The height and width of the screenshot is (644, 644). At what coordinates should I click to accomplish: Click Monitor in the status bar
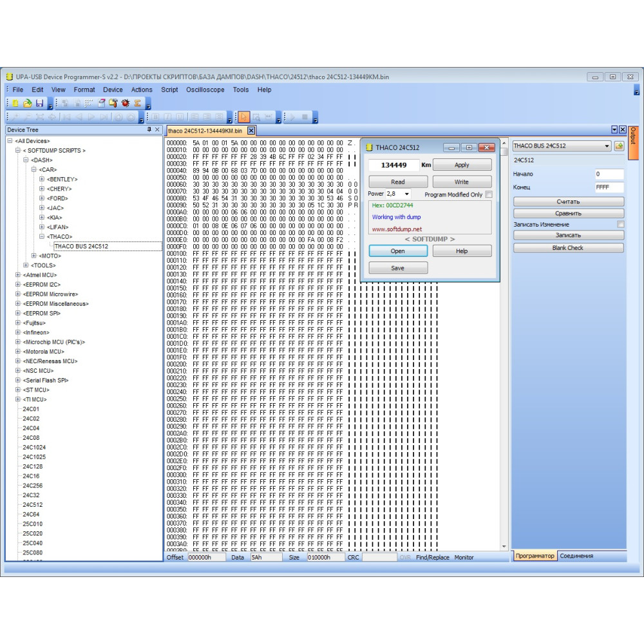tap(464, 557)
